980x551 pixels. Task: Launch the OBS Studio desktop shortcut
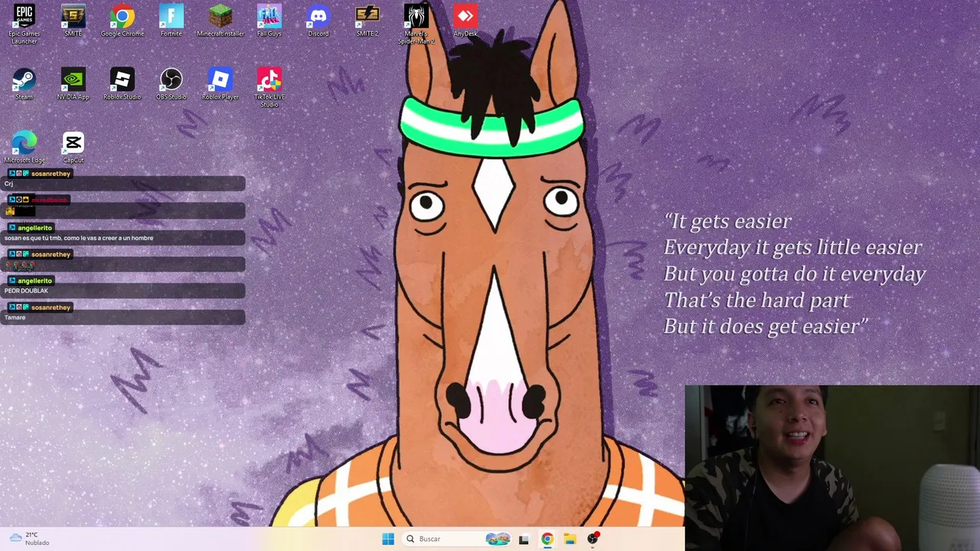pos(171,83)
